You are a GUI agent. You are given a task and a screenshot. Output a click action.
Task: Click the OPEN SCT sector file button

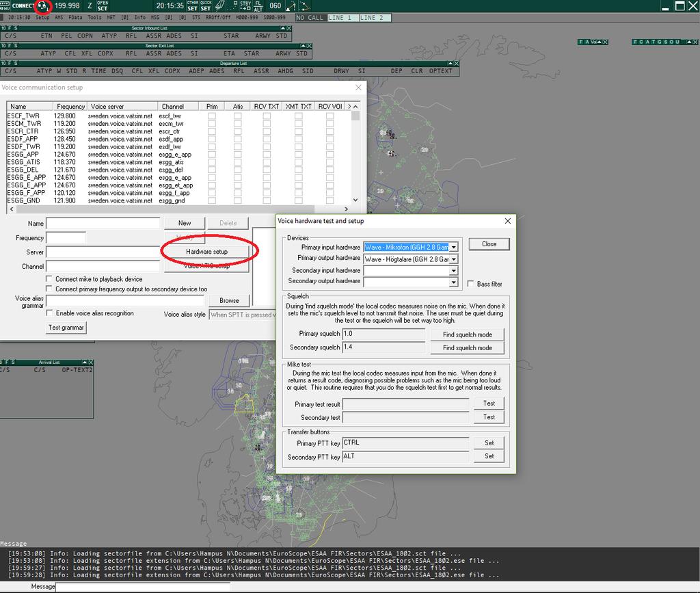(x=103, y=5)
